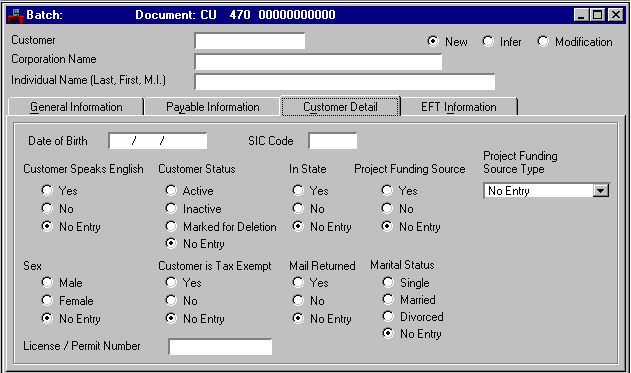The width and height of the screenshot is (631, 373).
Task: Select Male under Sex
Action: click(47, 282)
